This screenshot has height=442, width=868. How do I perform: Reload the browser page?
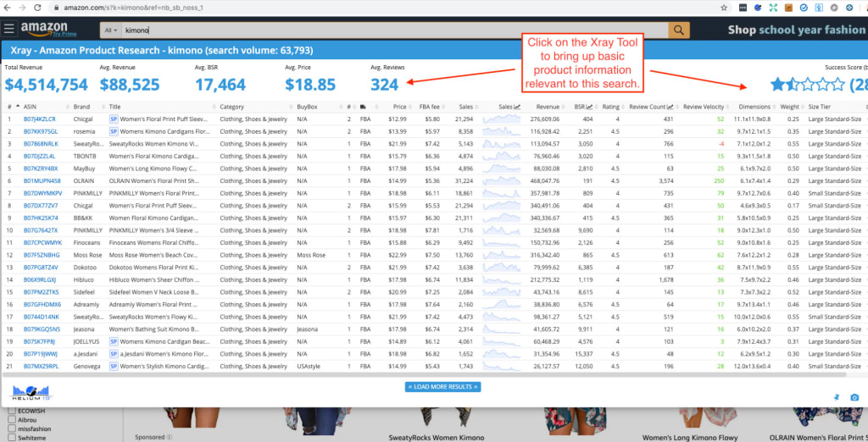(37, 8)
